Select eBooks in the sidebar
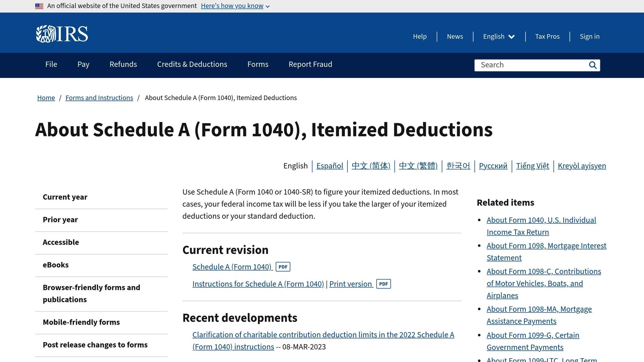 [x=56, y=265]
